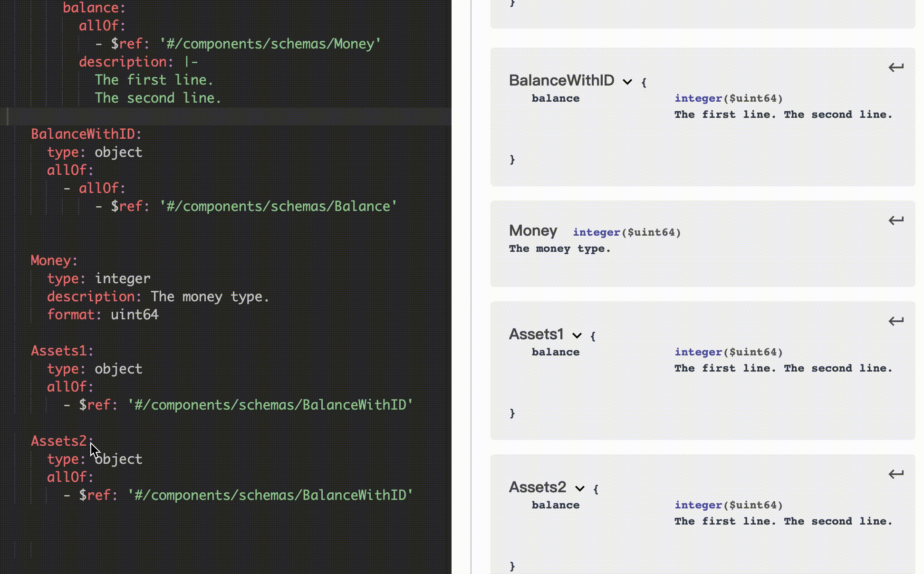Screen dimensions: 924x574
Task: Click integer($uint64) type in BalanceWithID card
Action: coord(729,98)
